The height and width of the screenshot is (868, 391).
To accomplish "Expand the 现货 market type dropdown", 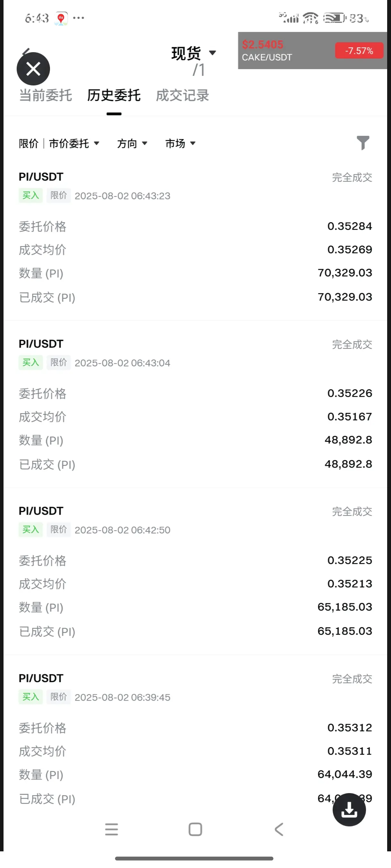I will click(x=194, y=53).
